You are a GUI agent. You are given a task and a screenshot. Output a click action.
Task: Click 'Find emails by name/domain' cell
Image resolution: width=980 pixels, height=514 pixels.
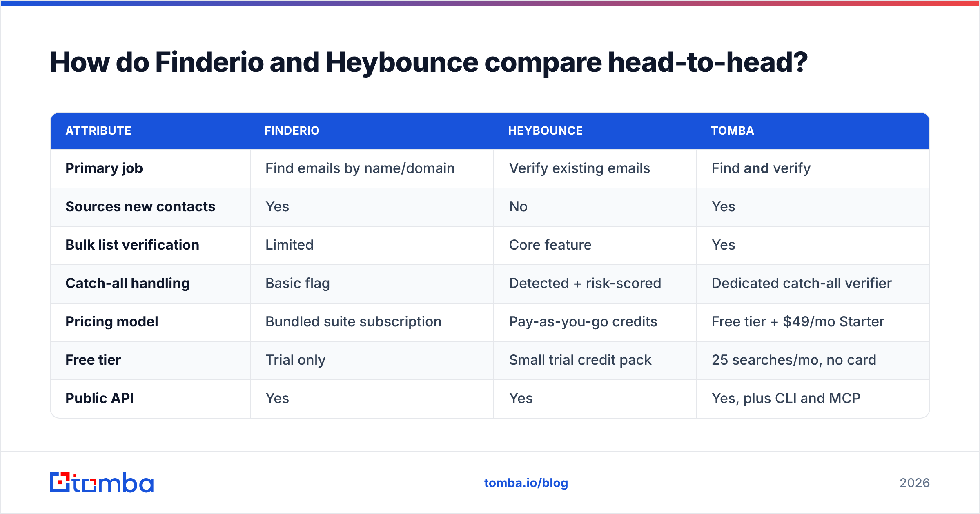pyautogui.click(x=360, y=168)
